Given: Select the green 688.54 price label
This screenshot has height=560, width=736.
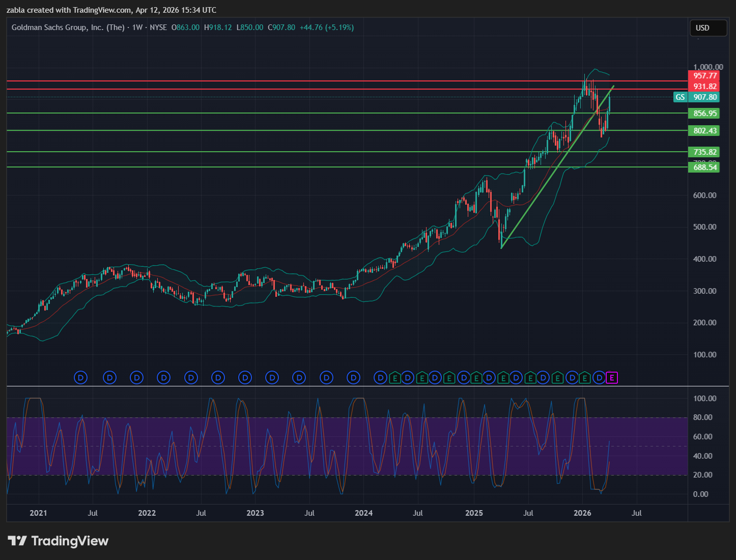Looking at the screenshot, I should [704, 167].
